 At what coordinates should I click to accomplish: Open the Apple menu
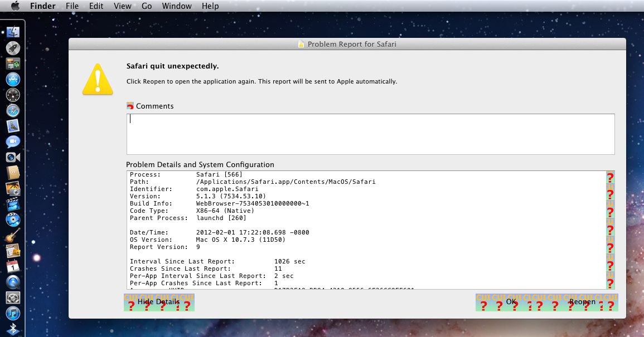[x=15, y=6]
